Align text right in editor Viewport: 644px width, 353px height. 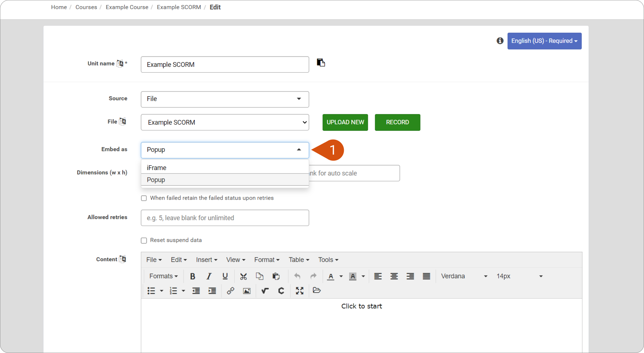pyautogui.click(x=410, y=276)
